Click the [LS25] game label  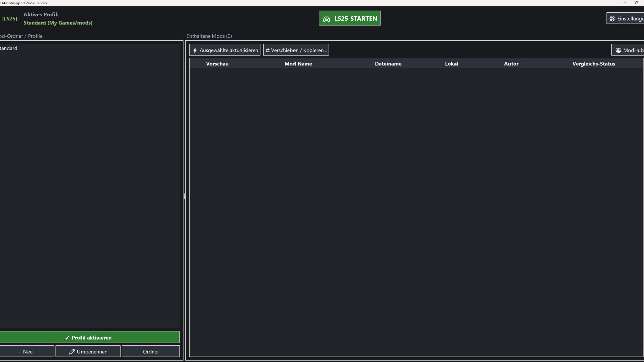(x=9, y=19)
